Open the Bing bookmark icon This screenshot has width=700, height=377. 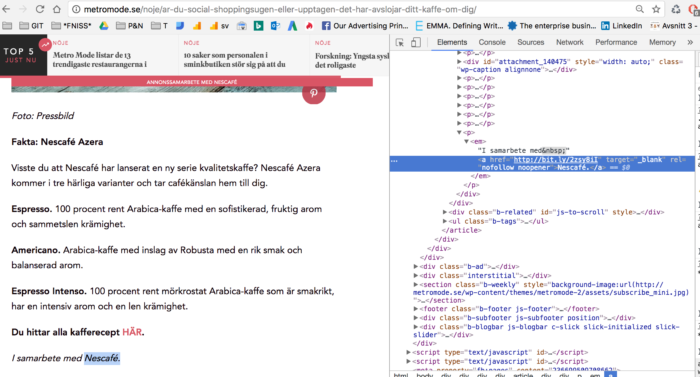258,26
